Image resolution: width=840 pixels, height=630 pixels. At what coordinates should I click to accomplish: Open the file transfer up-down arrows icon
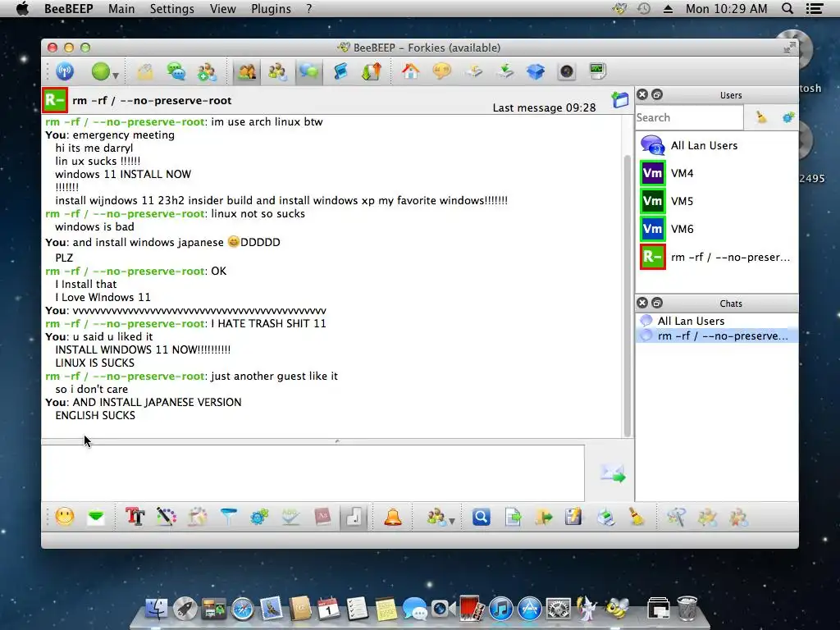[x=372, y=71]
